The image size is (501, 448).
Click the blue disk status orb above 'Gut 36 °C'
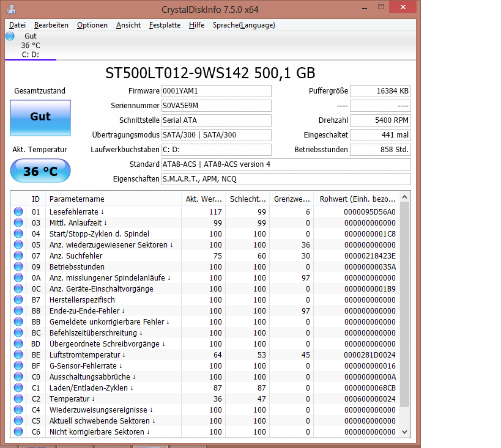tap(10, 36)
